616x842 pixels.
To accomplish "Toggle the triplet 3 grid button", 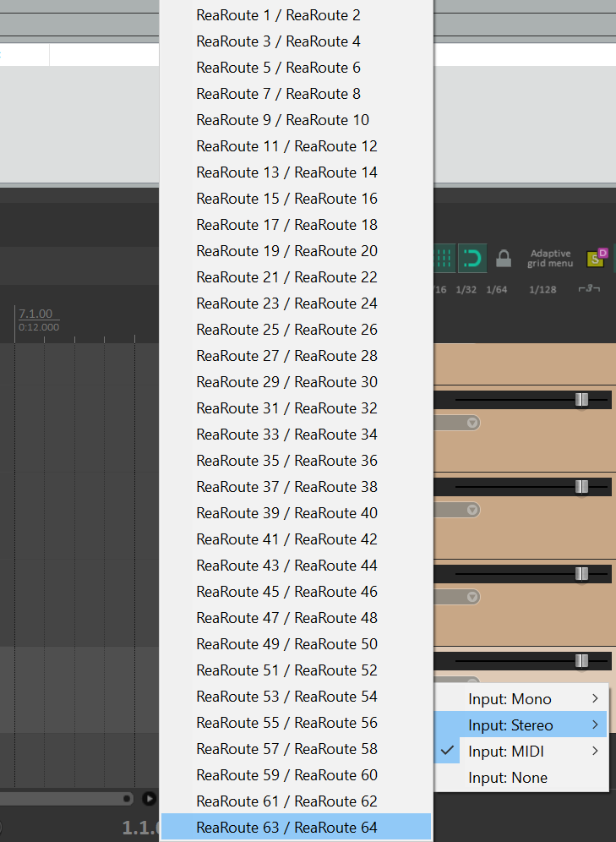I will tap(589, 289).
